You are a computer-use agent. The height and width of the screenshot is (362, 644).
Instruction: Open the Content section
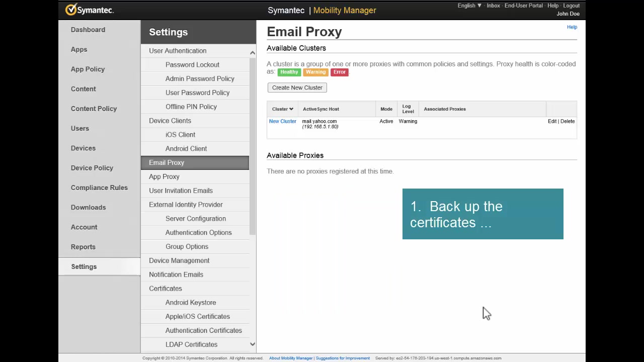tap(83, 89)
